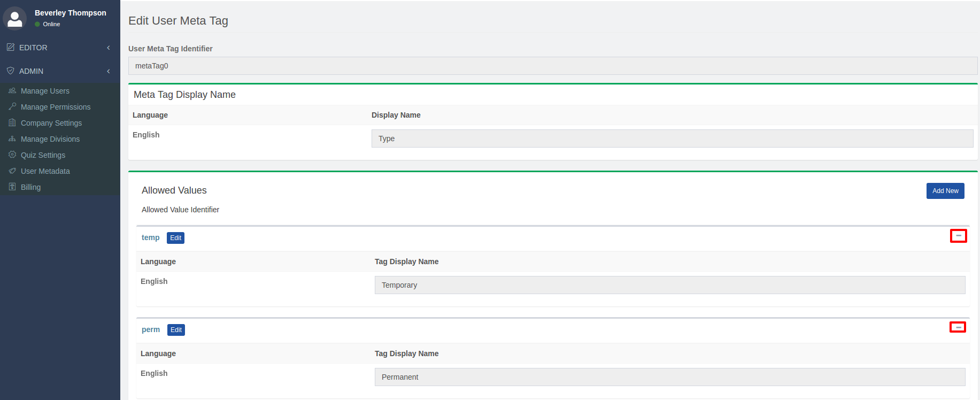Click the User Metadata tag icon
Screen dimensions: 980x400
point(12,171)
